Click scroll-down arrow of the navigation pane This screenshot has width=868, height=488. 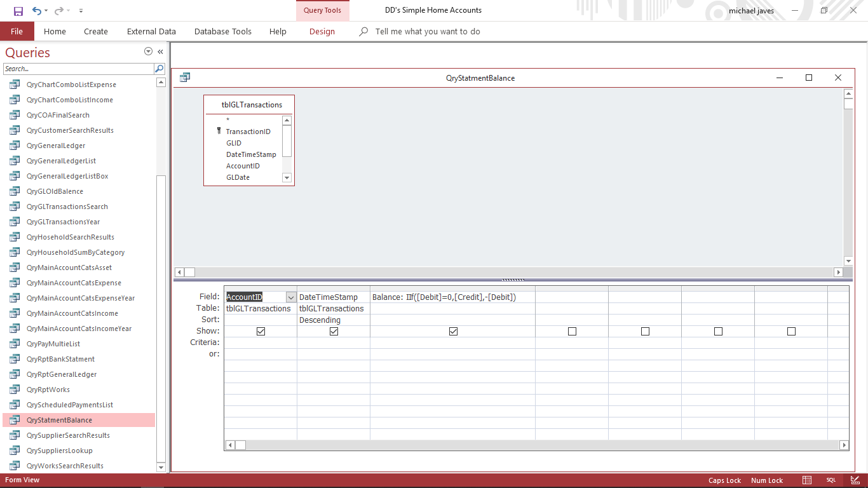[x=160, y=468]
